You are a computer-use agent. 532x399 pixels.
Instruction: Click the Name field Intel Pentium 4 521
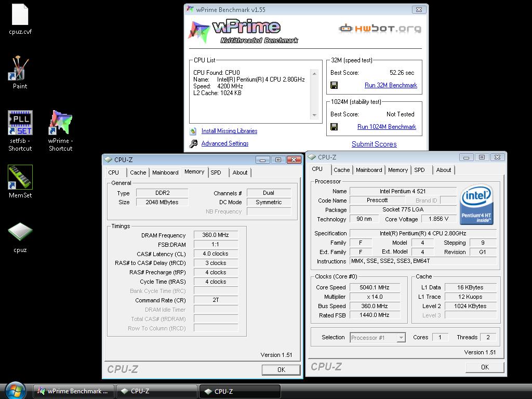(403, 191)
